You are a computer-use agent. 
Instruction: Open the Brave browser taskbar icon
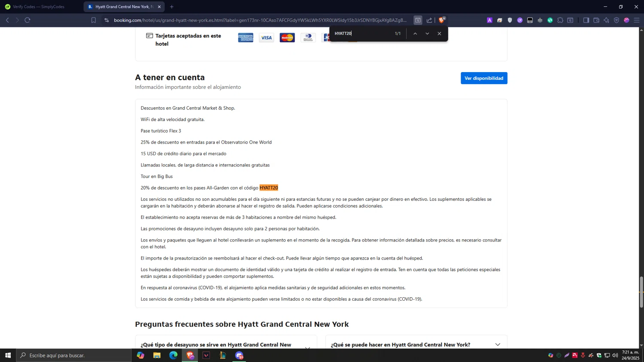click(190, 355)
